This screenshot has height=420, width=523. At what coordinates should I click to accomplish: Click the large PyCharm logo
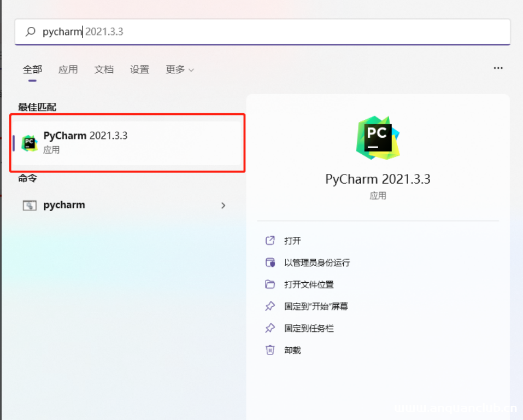pyautogui.click(x=378, y=137)
